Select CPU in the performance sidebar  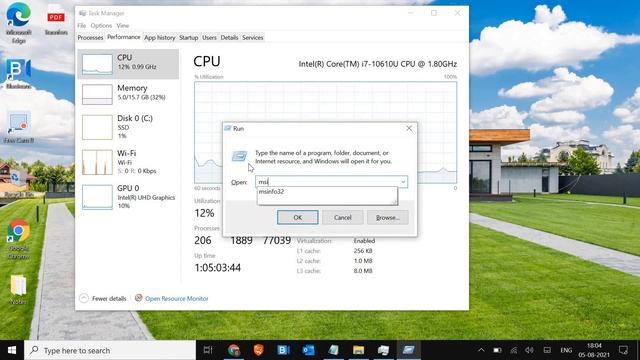point(128,64)
